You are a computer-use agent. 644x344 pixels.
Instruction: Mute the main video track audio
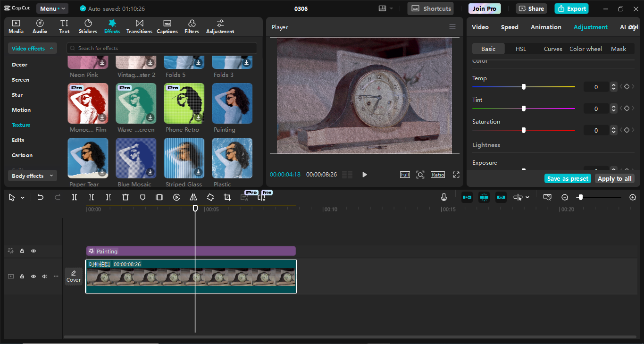(45, 277)
